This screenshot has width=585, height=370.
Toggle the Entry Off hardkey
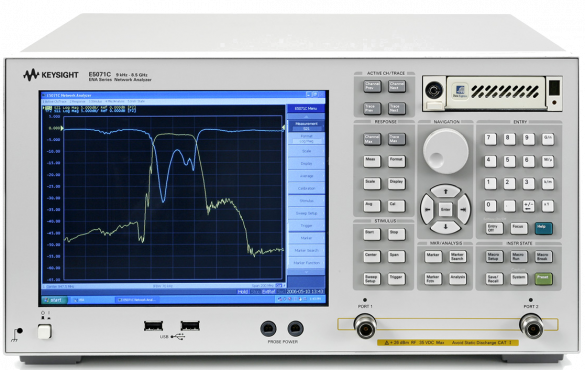(494, 228)
